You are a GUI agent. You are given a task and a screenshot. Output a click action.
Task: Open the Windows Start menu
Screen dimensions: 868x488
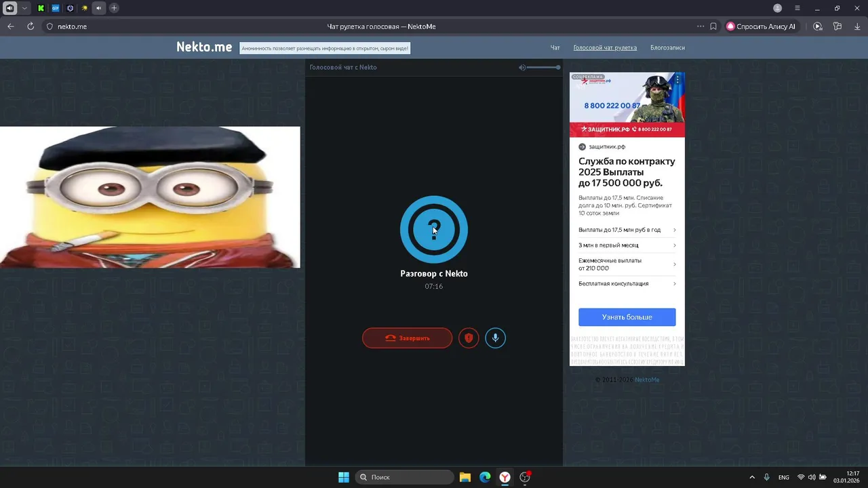(344, 477)
